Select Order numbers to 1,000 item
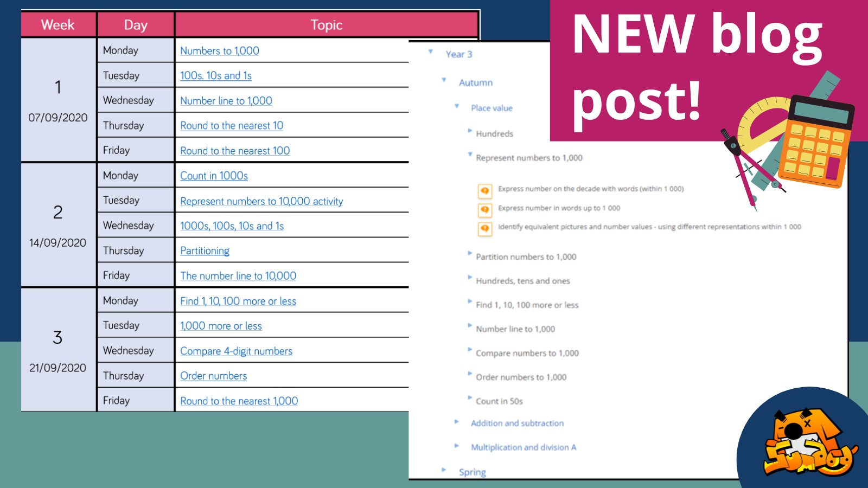868x488 pixels. [521, 377]
